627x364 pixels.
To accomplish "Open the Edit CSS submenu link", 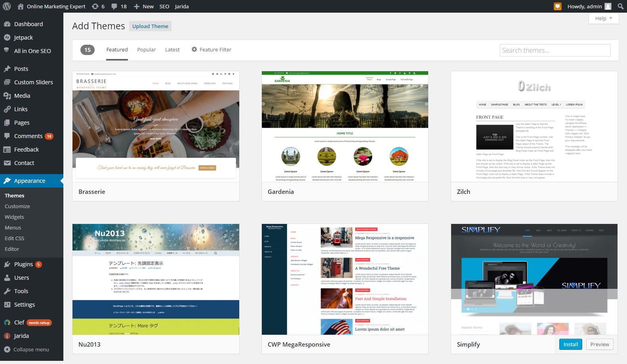I will coord(15,238).
